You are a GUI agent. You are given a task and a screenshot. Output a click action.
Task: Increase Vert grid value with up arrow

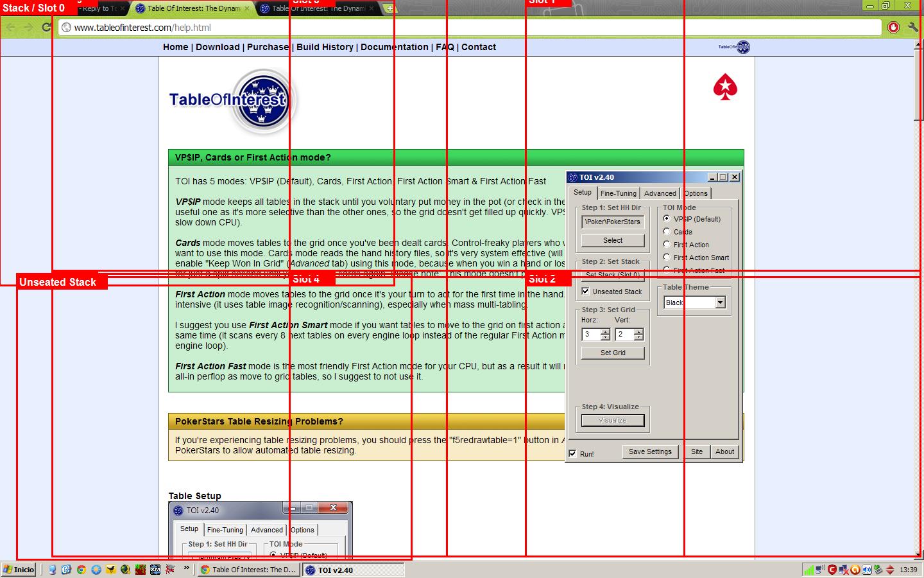click(639, 331)
